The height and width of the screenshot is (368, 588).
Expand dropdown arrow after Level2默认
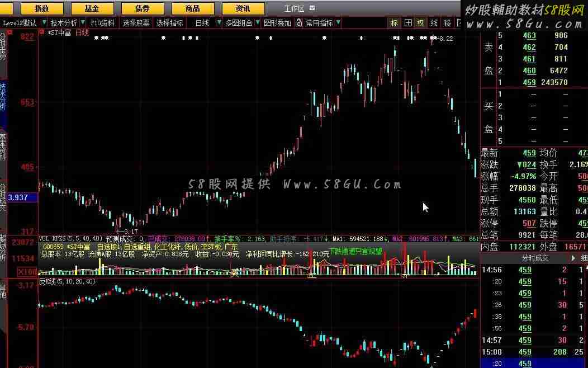point(44,23)
